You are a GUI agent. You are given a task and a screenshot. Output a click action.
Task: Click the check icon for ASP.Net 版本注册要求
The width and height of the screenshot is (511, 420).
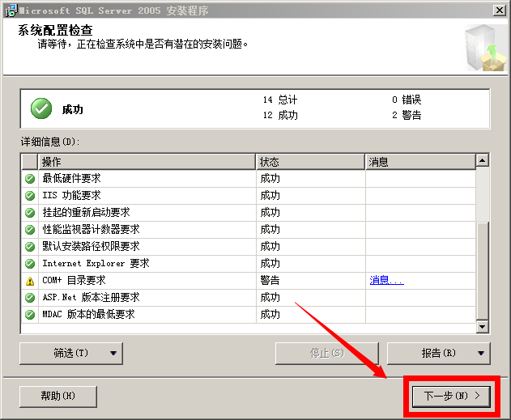click(x=30, y=298)
